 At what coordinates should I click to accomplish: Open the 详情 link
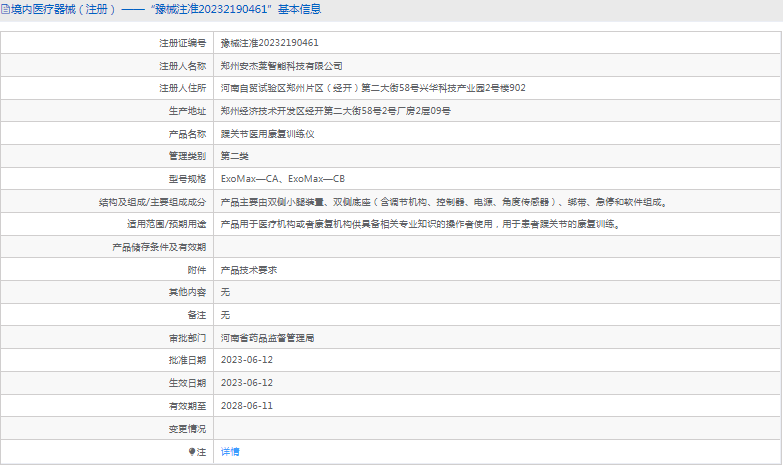click(x=230, y=452)
